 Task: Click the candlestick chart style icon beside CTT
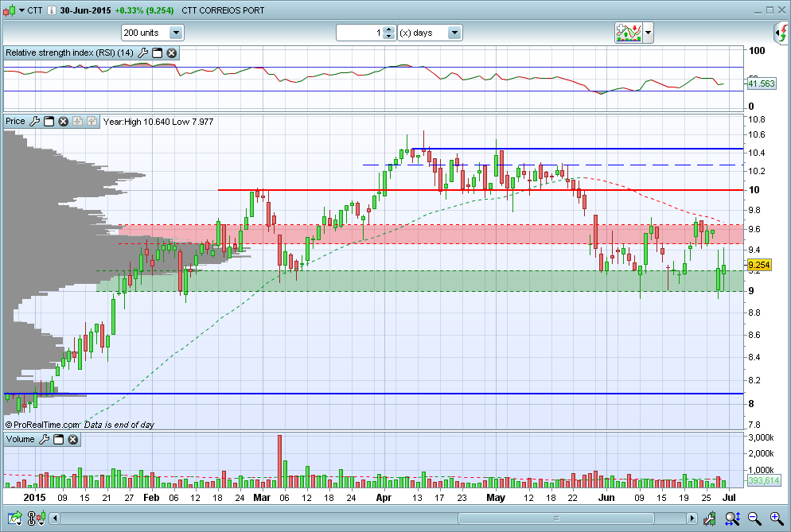9,10
